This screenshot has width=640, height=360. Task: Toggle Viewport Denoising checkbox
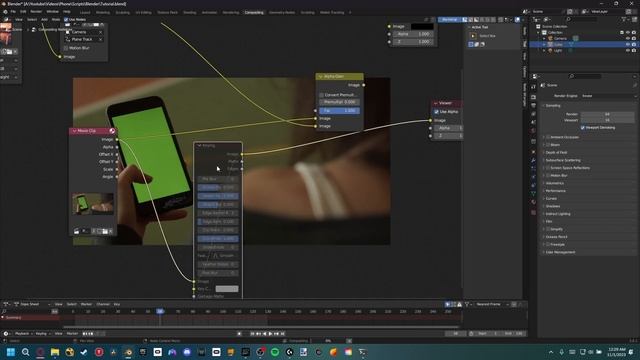tap(583, 127)
